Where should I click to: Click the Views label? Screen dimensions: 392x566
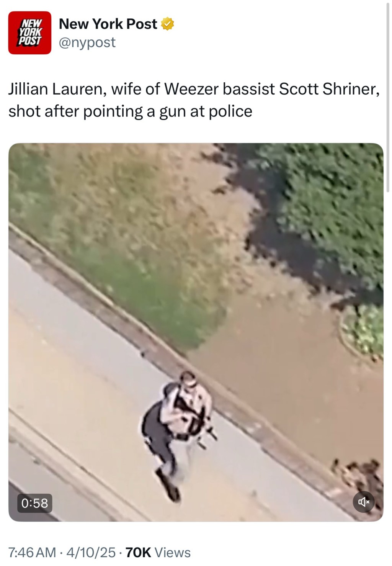(x=172, y=552)
